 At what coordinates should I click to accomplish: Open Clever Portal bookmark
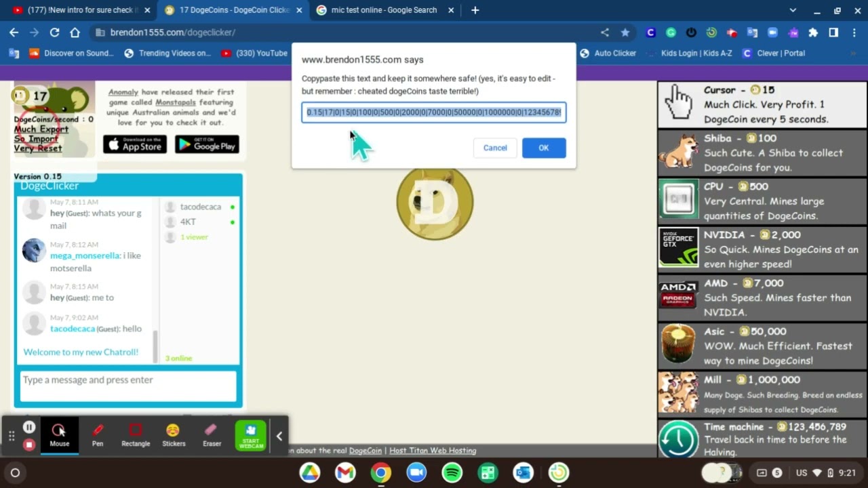pyautogui.click(x=774, y=53)
